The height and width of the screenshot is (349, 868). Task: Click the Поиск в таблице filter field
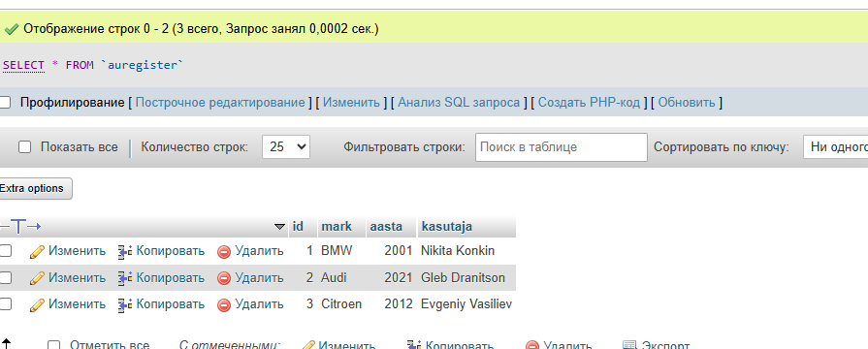[562, 147]
